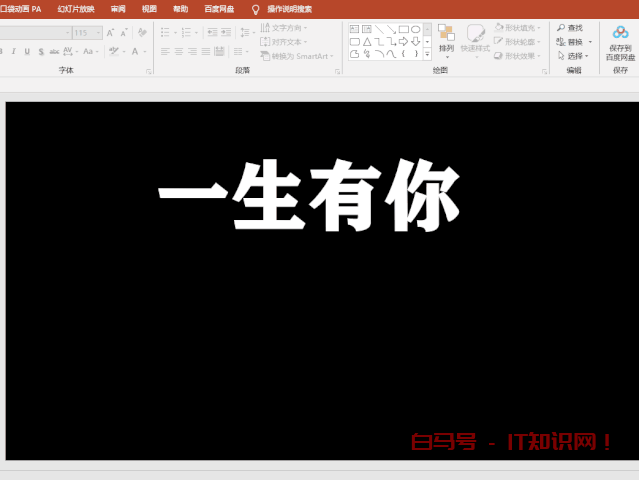This screenshot has width=639, height=480.
Task: Center align the paragraph text
Action: pos(179,51)
